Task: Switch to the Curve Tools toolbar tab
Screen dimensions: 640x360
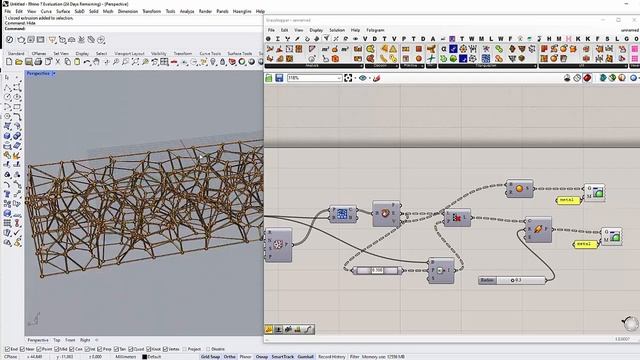Action: coord(210,53)
